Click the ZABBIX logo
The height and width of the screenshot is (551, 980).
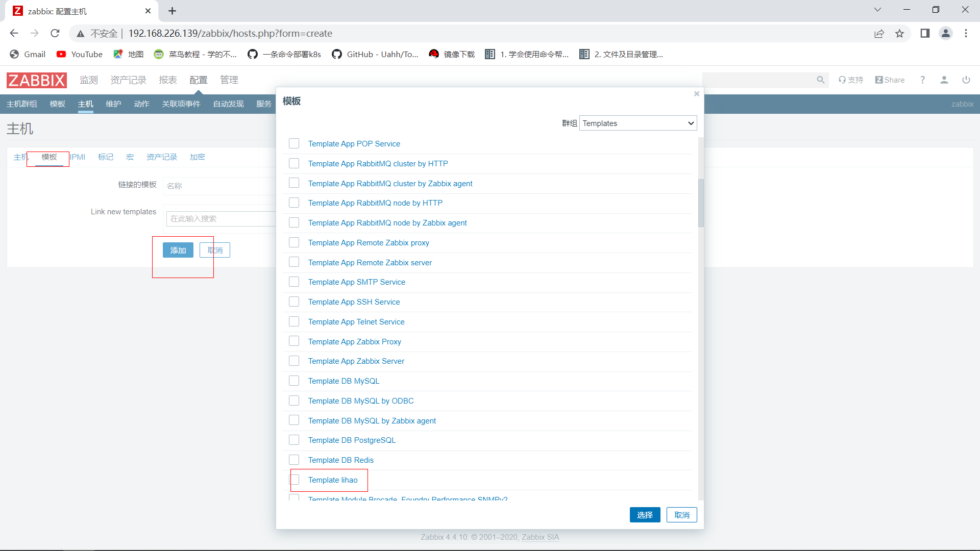[x=36, y=80]
